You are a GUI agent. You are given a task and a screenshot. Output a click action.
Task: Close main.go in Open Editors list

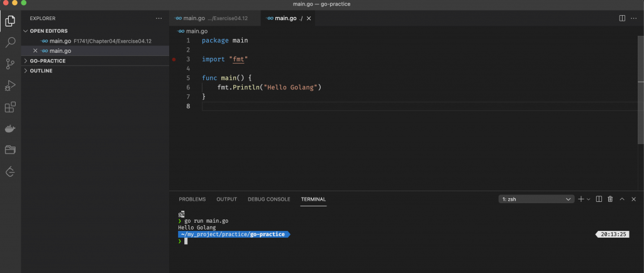click(x=35, y=50)
